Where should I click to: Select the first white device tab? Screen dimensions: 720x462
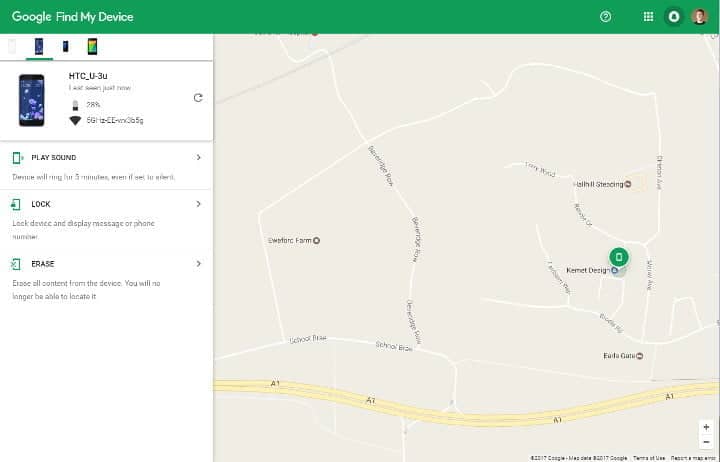[13, 46]
